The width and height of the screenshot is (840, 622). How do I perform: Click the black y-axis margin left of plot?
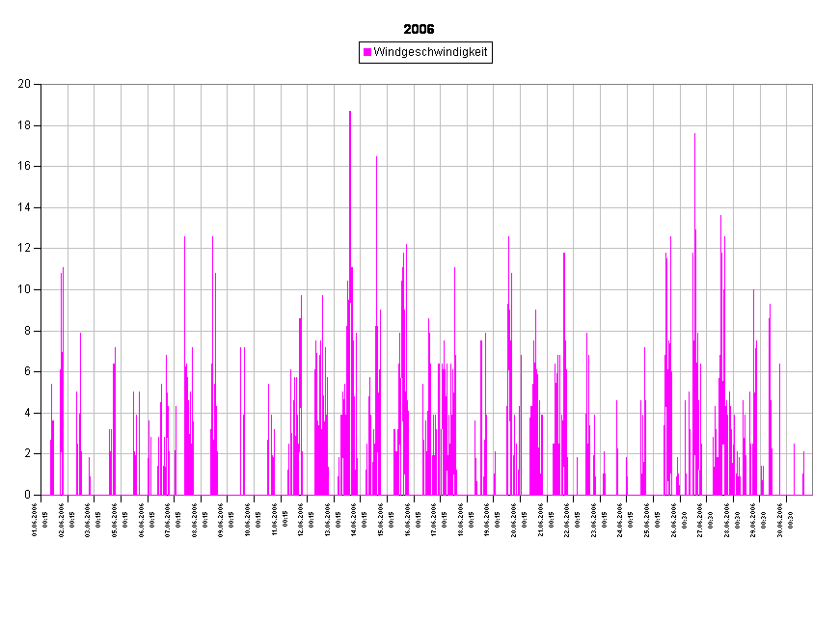coord(19,289)
